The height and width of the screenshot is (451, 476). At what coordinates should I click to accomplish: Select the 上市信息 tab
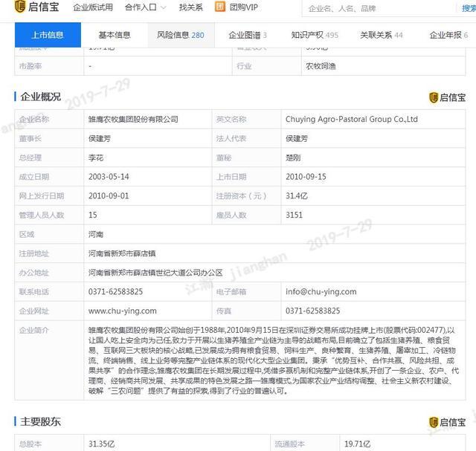click(x=48, y=35)
